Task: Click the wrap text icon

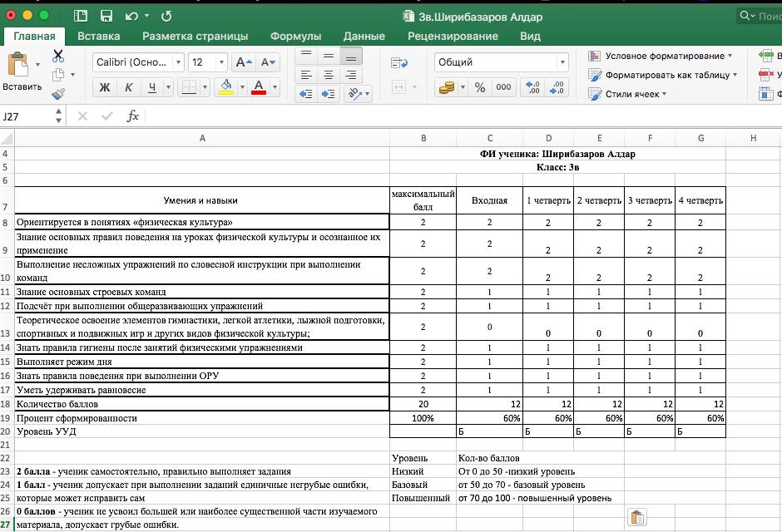Action: (x=399, y=63)
